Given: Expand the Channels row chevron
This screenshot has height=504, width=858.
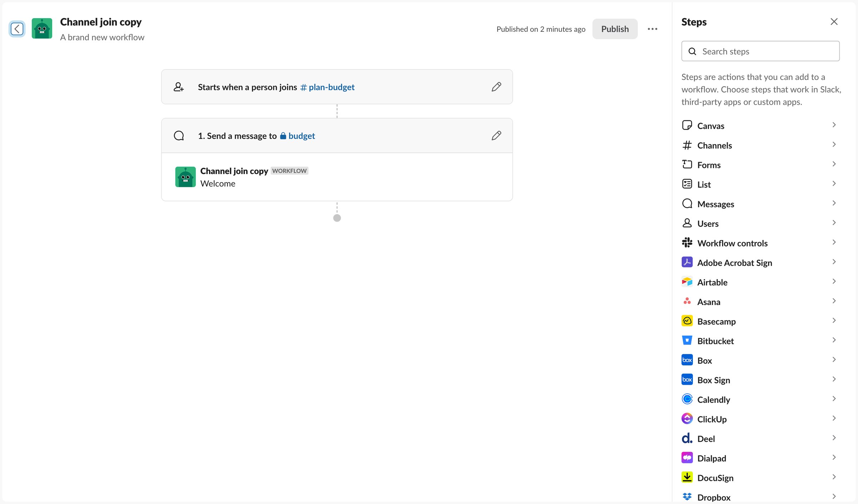Looking at the screenshot, I should point(834,144).
